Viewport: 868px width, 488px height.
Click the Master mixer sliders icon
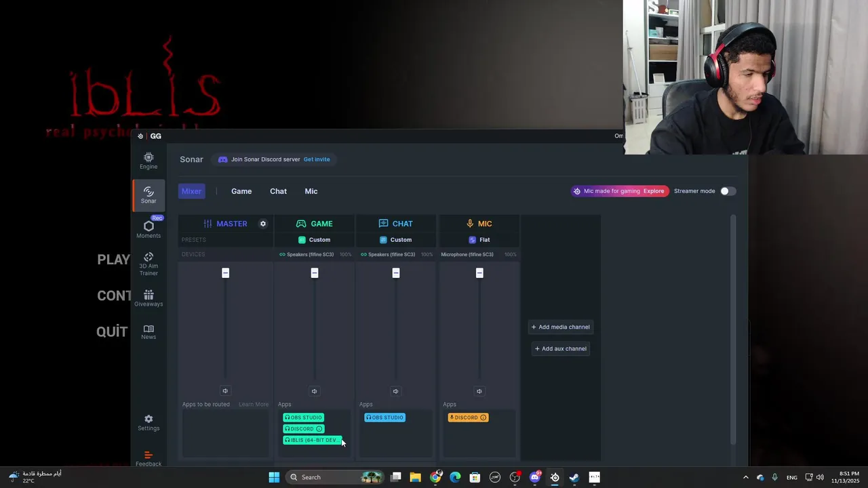click(208, 224)
